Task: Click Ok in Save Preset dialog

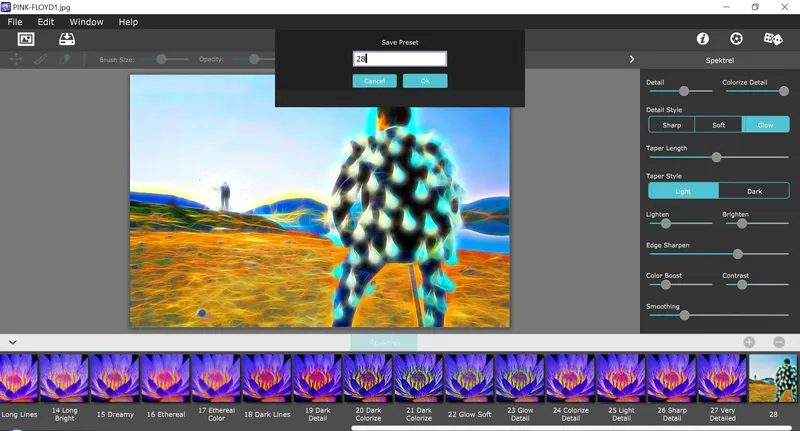Action: pyautogui.click(x=425, y=81)
